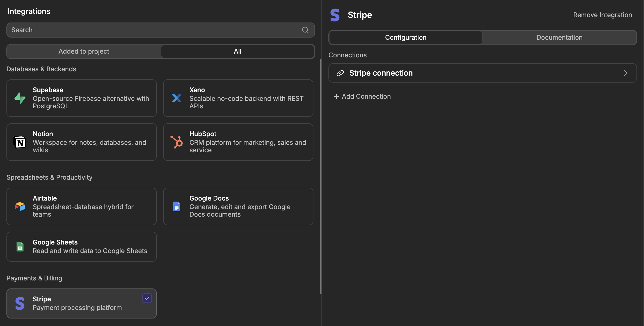
Task: Click the plus icon next to Add Connection
Action: point(336,97)
